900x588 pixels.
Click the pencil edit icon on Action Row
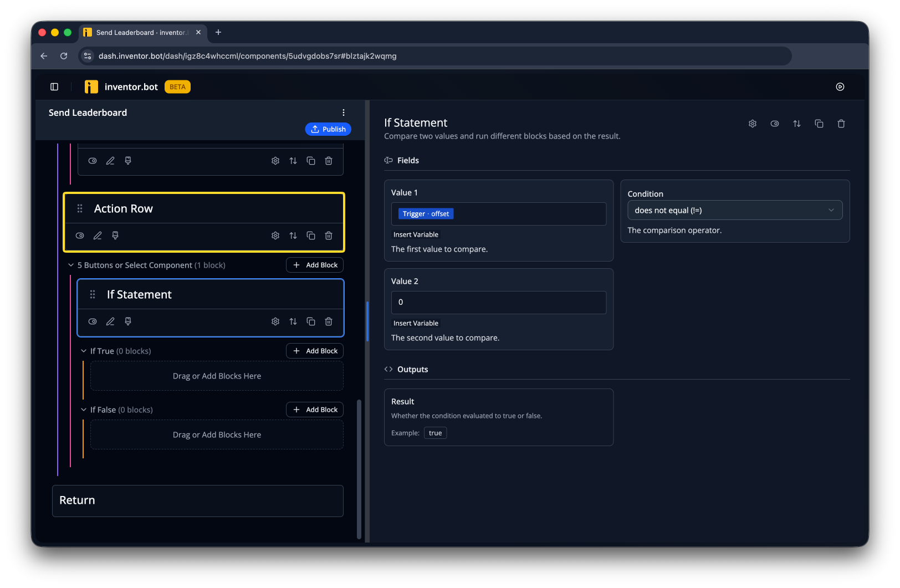click(98, 236)
